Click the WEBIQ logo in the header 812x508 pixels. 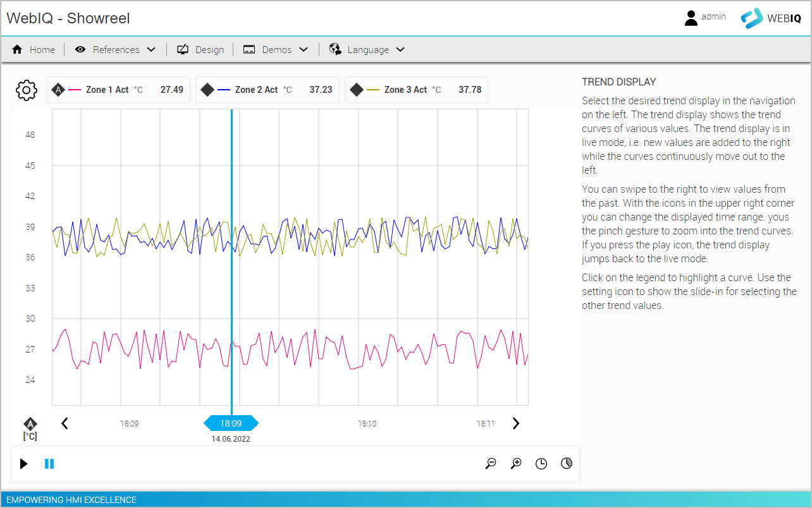tap(771, 18)
